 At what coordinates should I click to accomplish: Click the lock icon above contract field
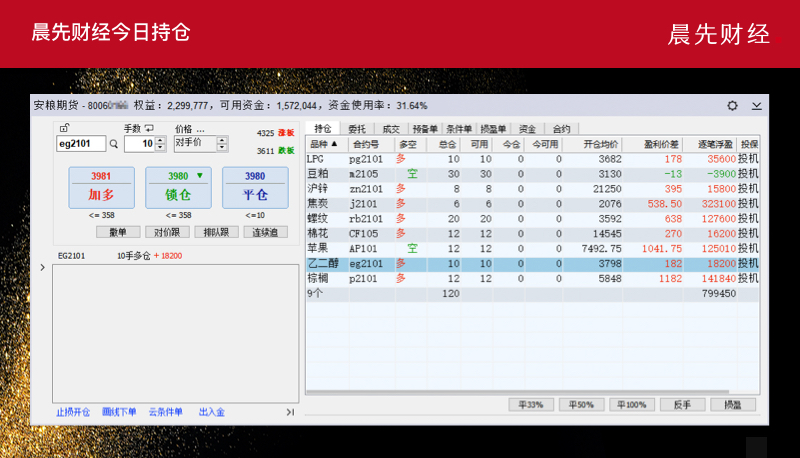click(x=64, y=128)
